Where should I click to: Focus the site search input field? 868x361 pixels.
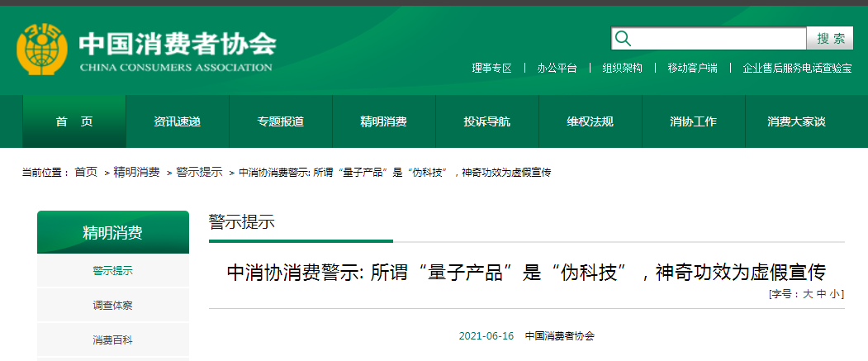click(x=709, y=39)
